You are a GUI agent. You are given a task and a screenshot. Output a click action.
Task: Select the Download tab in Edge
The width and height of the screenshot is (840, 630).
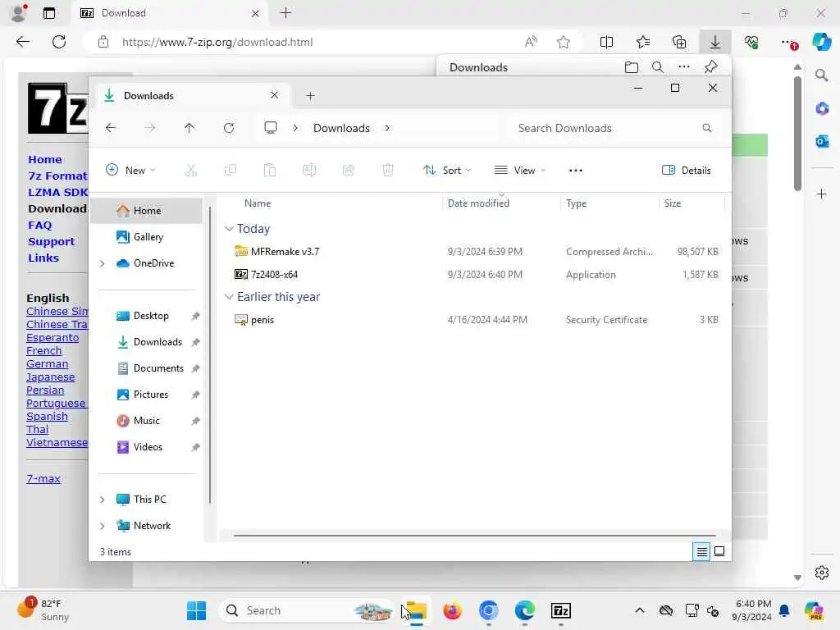[x=169, y=13]
